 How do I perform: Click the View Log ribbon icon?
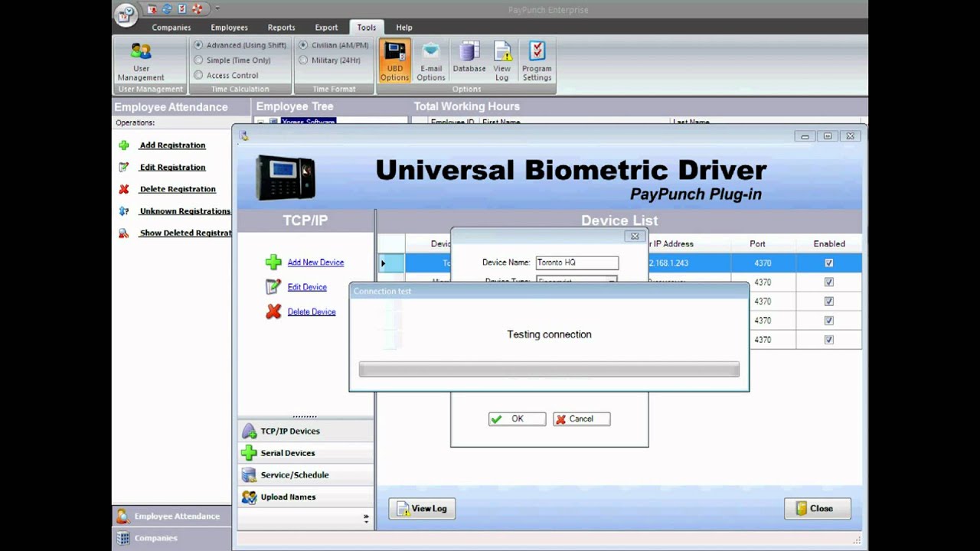coord(502,61)
